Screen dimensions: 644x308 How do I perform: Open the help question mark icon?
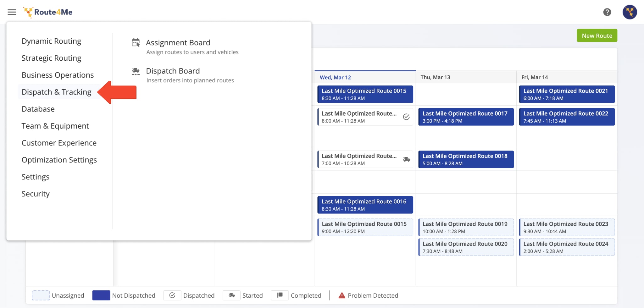608,12
